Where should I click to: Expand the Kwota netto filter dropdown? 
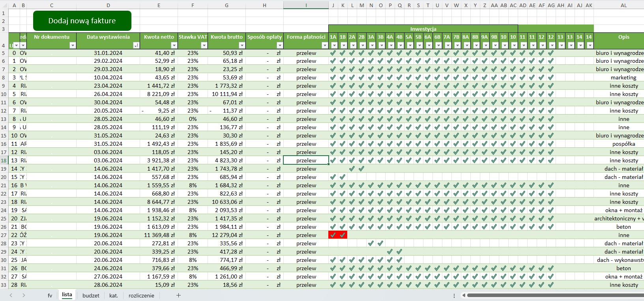pyautogui.click(x=174, y=45)
